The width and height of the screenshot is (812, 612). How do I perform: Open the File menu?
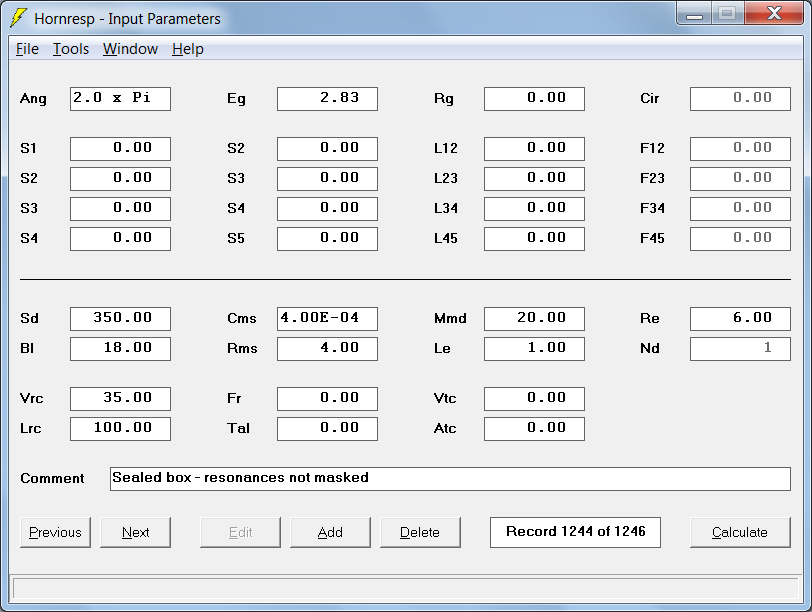coord(27,49)
